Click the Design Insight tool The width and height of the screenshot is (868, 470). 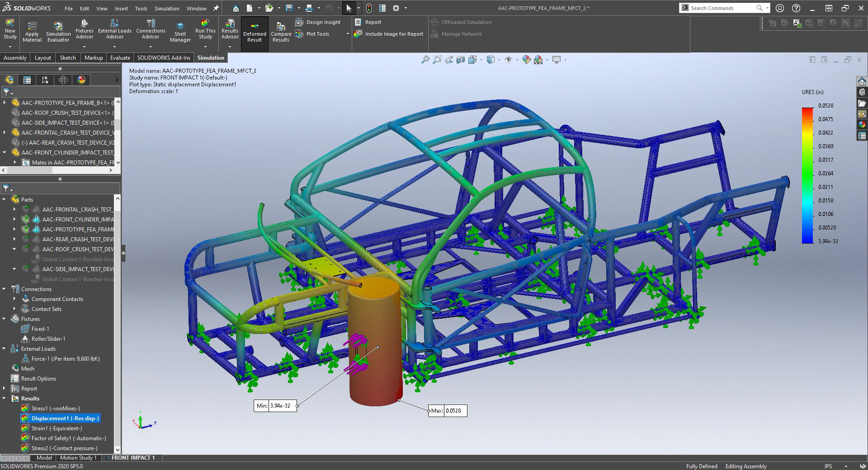(318, 22)
